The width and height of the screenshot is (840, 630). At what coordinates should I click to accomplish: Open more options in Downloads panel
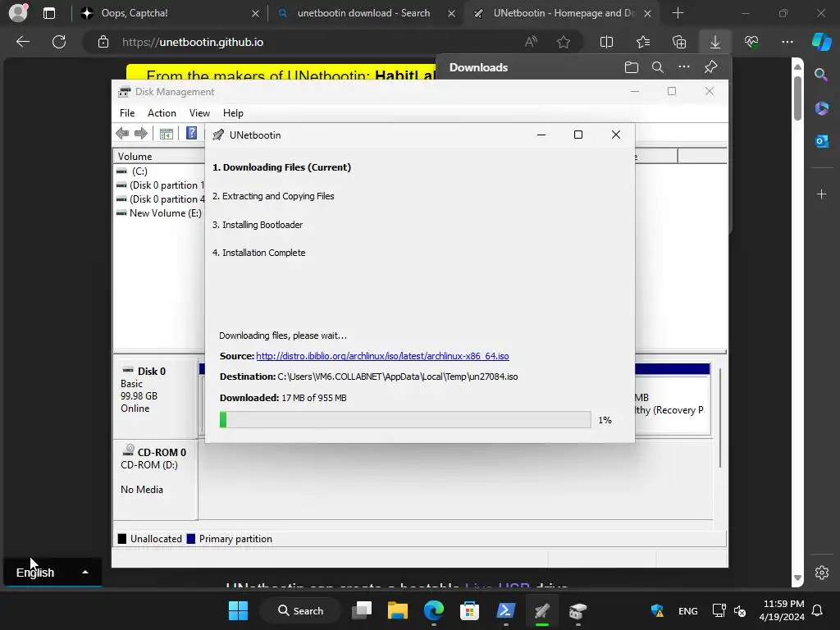click(x=684, y=67)
